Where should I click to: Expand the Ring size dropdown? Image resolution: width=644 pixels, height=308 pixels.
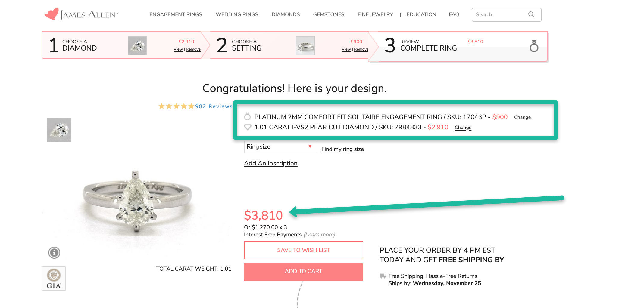tap(280, 147)
